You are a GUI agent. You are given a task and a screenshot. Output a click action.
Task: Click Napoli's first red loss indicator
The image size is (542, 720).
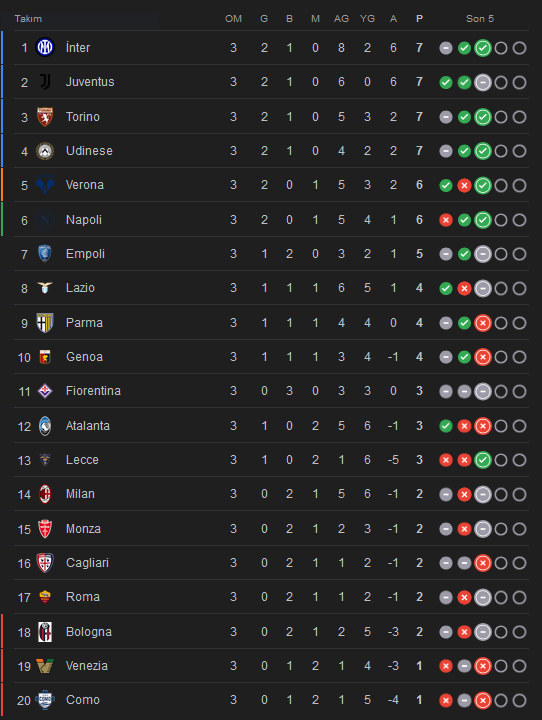pyautogui.click(x=446, y=220)
